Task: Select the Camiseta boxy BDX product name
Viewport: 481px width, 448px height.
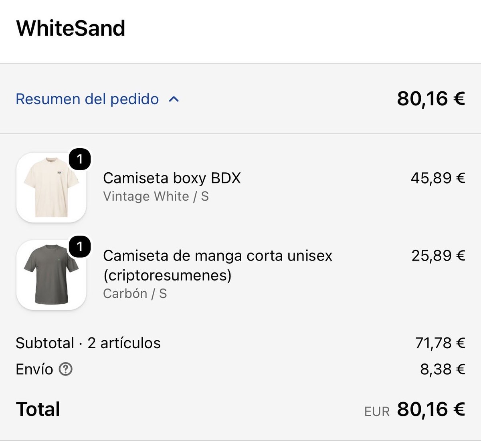Action: pos(172,178)
